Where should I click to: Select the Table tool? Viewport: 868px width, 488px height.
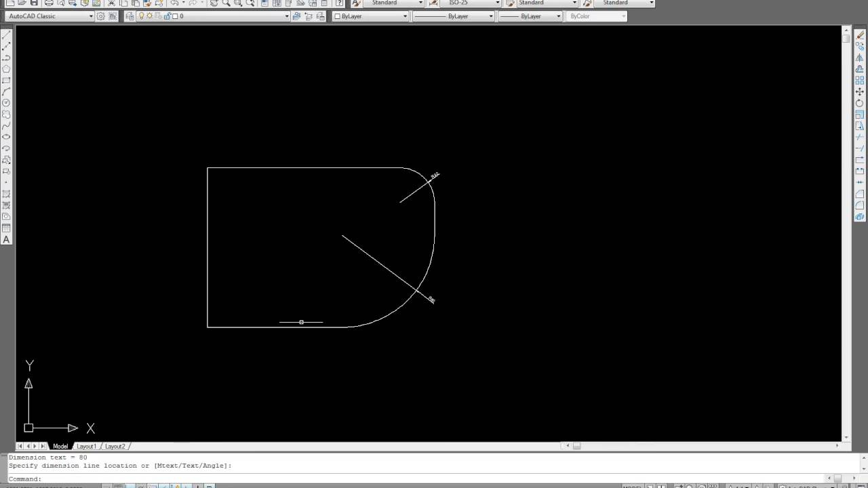coord(6,228)
